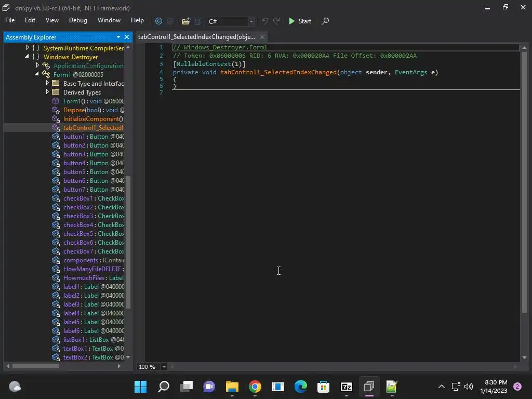Click the Undo toolbar icon

(264, 21)
